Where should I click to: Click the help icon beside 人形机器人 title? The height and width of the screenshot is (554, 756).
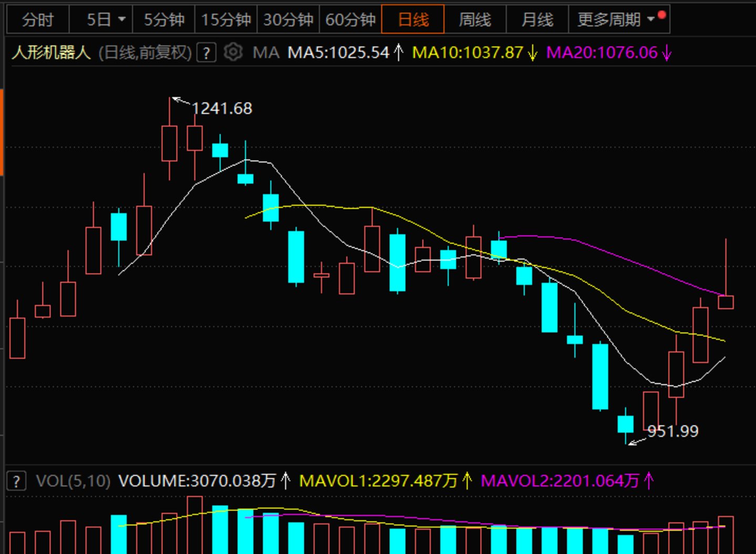(206, 53)
